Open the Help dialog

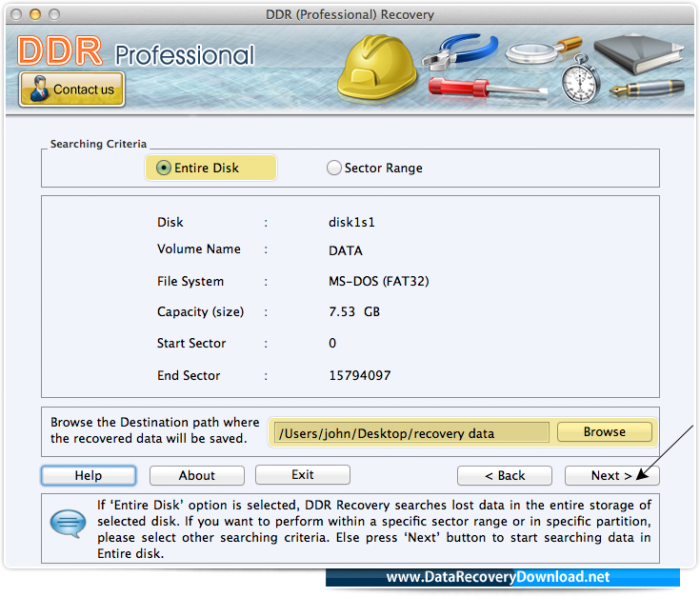pos(89,475)
